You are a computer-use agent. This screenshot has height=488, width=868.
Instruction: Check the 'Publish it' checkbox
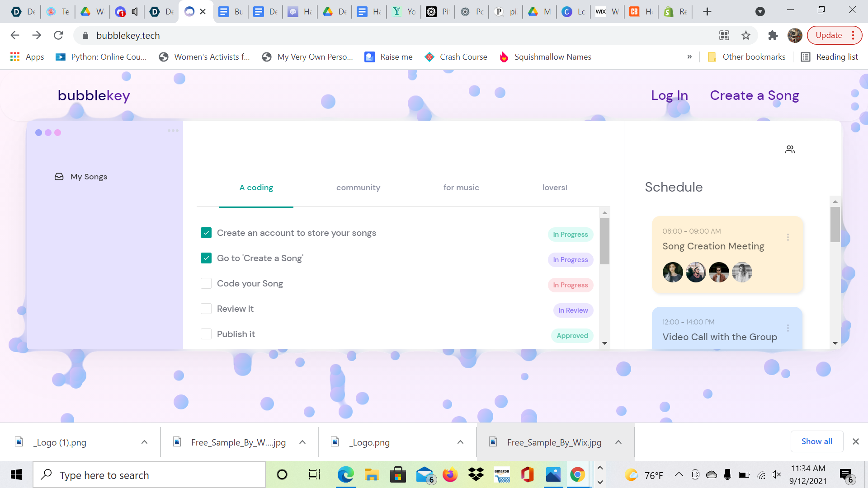(206, 334)
